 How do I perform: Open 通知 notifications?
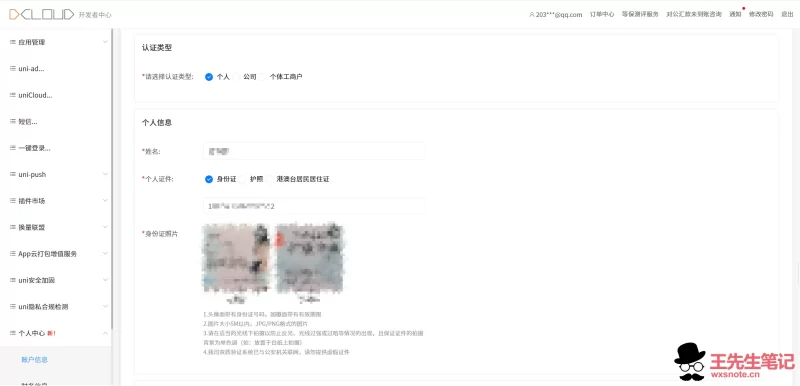tap(735, 14)
